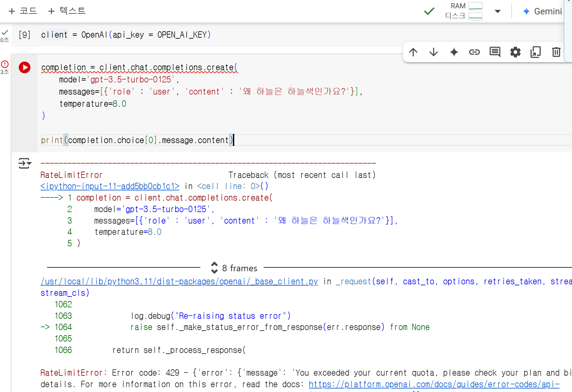Open the platform.openai.com error-codes docs link

434,384
